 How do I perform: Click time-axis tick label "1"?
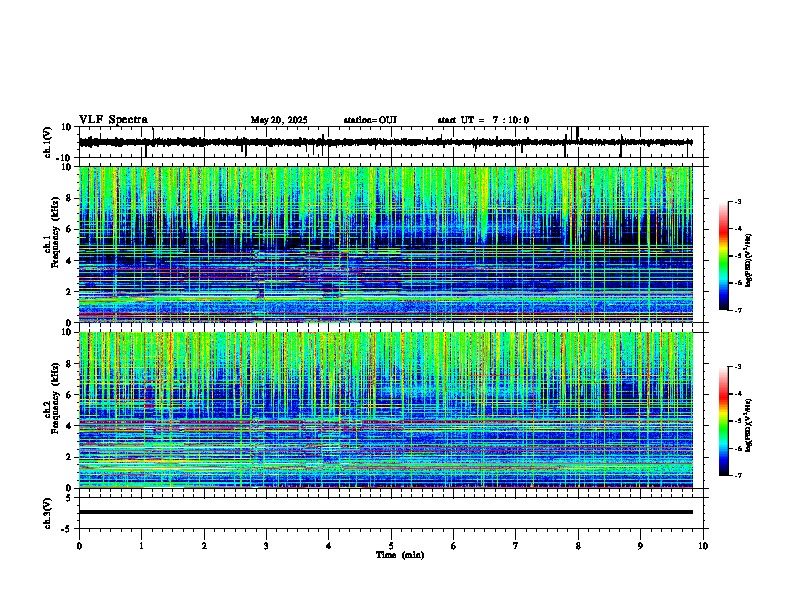[141, 546]
